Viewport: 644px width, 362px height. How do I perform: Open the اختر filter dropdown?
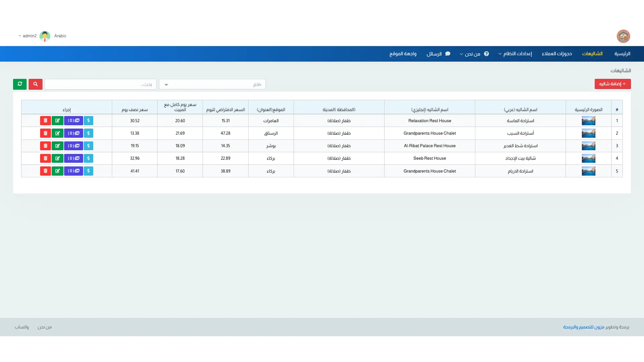[x=212, y=84]
